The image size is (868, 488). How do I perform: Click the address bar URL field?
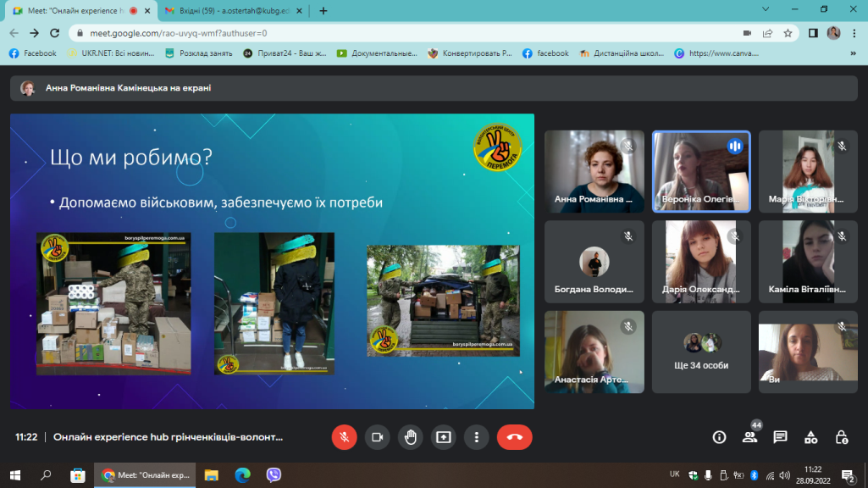tap(410, 33)
